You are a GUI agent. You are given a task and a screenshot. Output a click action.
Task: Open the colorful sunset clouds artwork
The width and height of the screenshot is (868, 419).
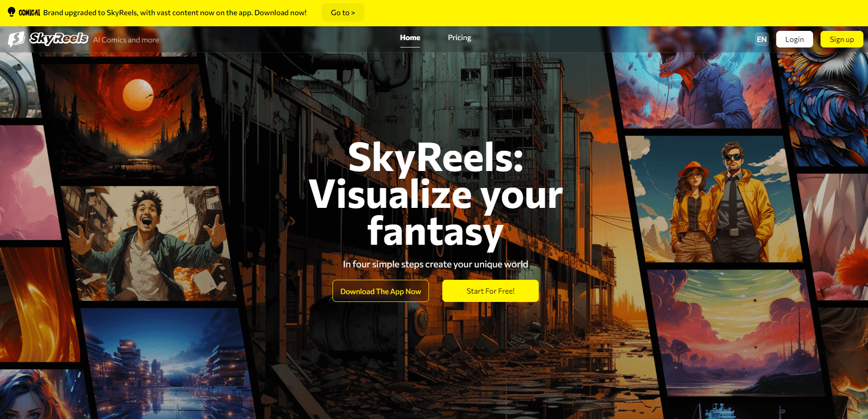[x=736, y=333]
